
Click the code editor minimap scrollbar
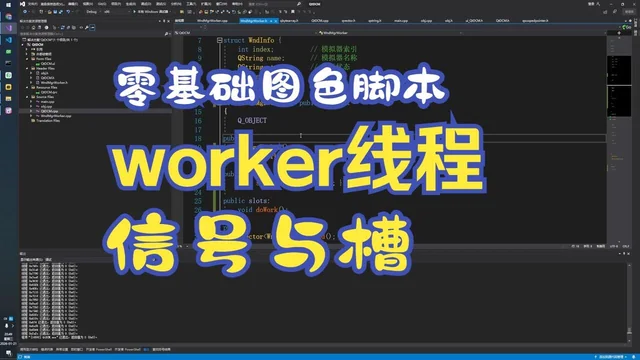coord(619,139)
